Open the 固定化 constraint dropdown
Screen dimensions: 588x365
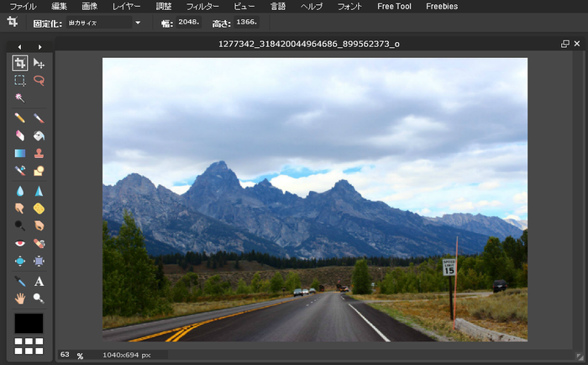[104, 23]
